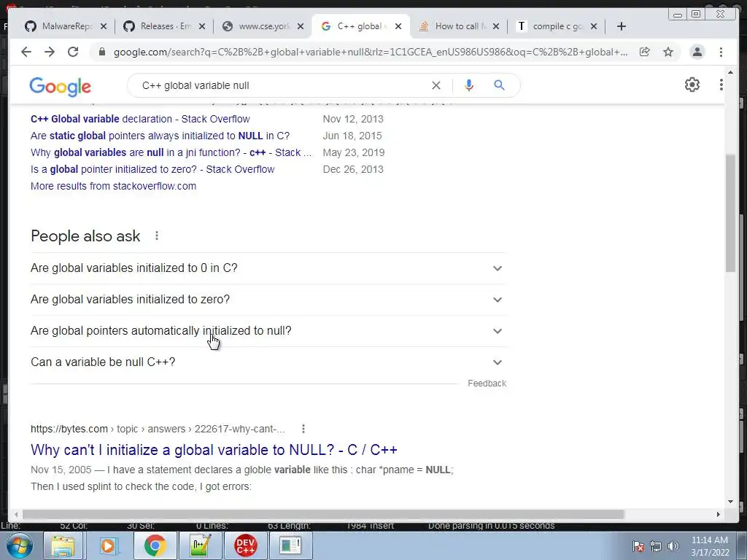Viewport: 747px width, 560px height.
Task: Switch to Chrome in taskbar
Action: tap(155, 545)
